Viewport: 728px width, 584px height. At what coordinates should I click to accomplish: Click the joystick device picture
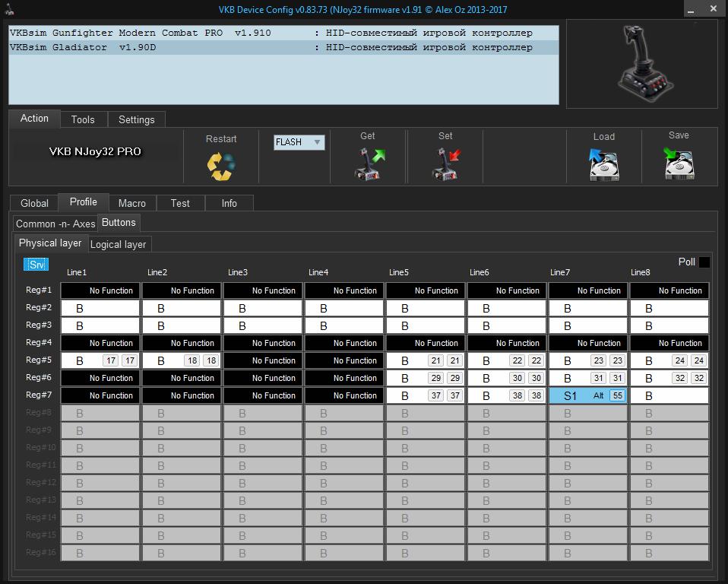click(644, 64)
